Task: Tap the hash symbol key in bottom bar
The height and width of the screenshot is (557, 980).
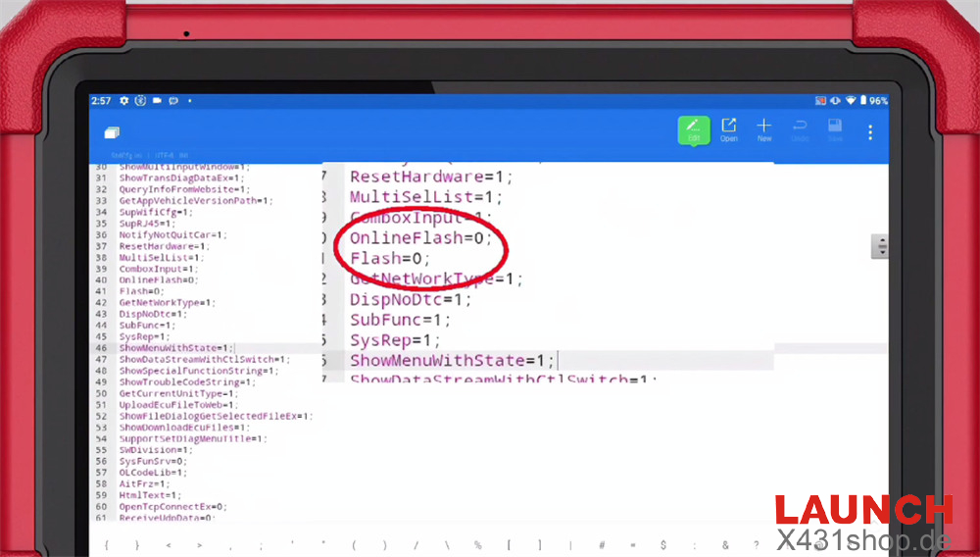Action: (x=601, y=544)
